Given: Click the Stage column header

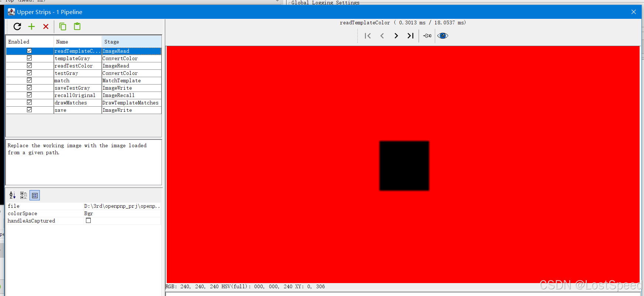Looking at the screenshot, I should (x=131, y=42).
